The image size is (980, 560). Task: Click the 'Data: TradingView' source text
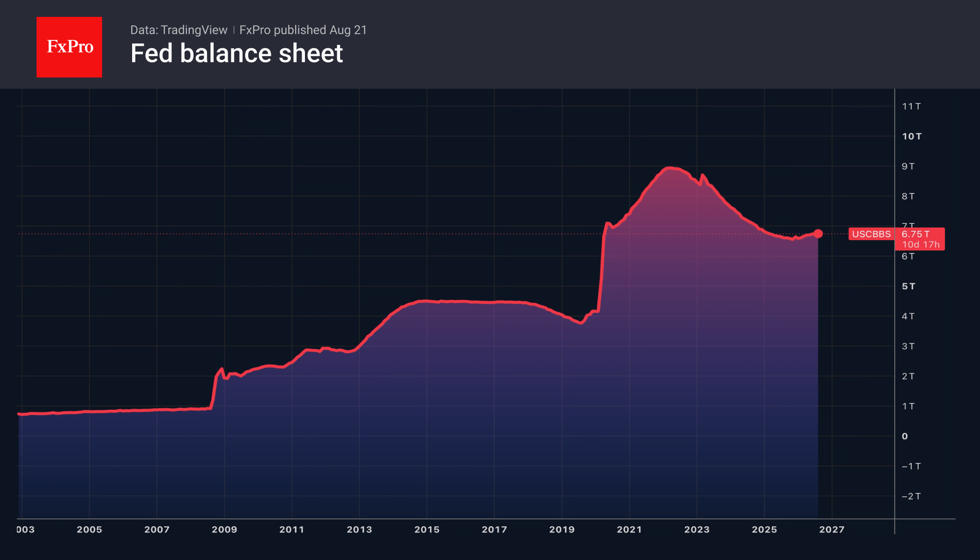point(178,30)
